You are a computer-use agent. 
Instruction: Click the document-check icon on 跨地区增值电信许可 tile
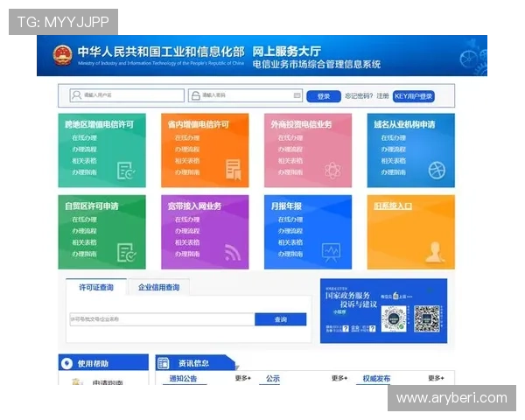[x=126, y=171]
